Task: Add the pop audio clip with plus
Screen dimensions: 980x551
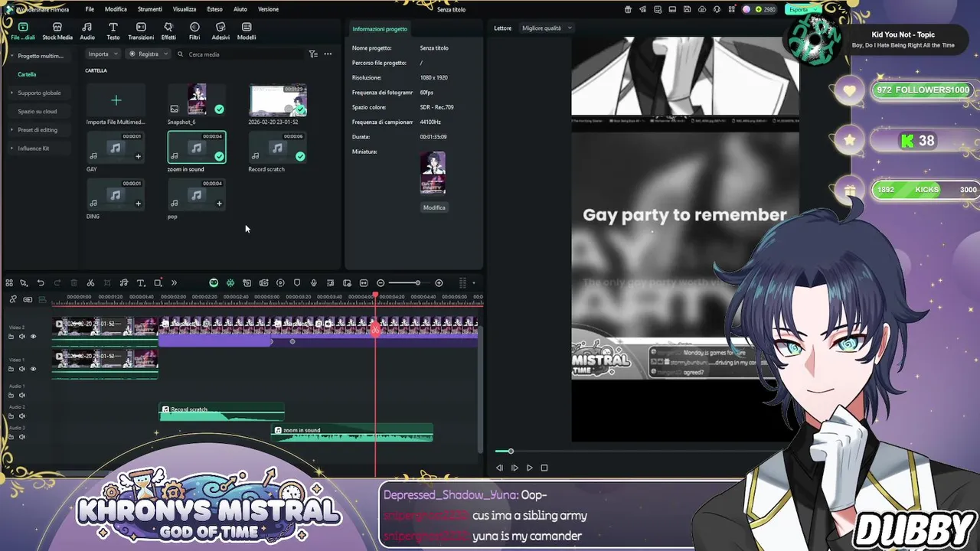Action: click(219, 204)
